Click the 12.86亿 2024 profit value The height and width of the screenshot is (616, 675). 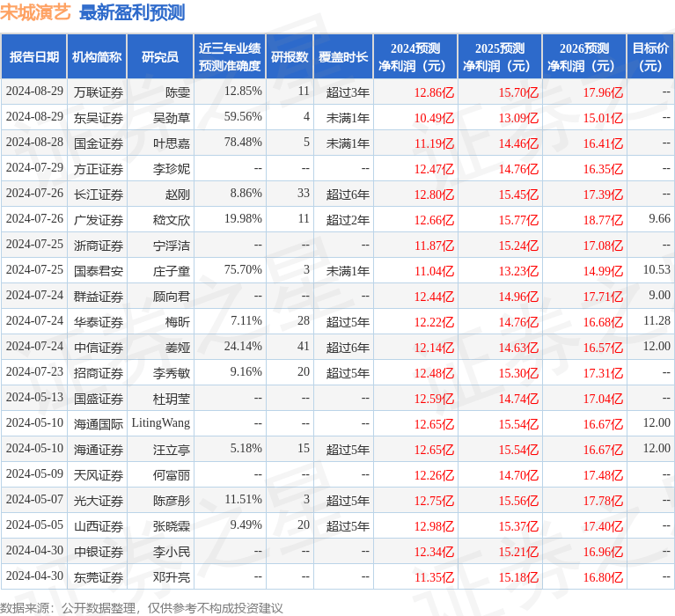[434, 92]
